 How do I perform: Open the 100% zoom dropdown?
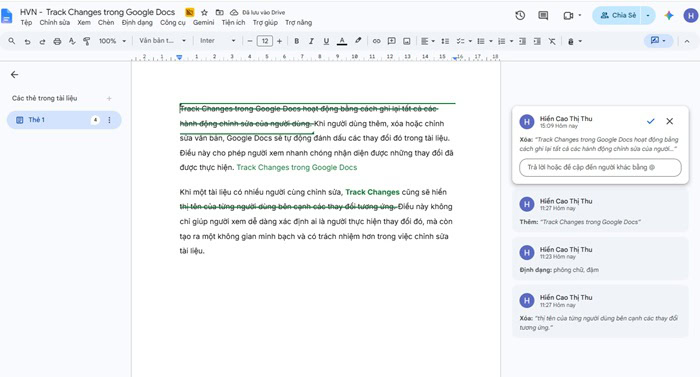click(112, 41)
